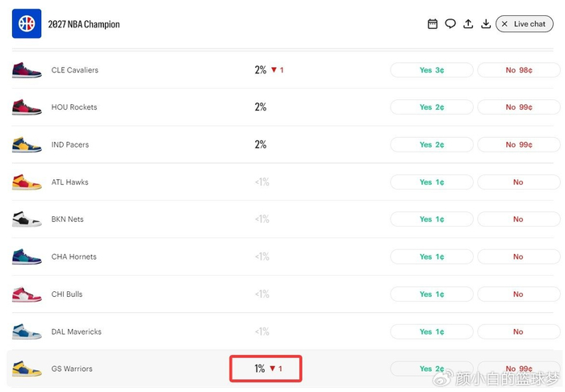Image resolution: width=565 pixels, height=392 pixels.
Task: Click the share upload icon
Action: 468,24
